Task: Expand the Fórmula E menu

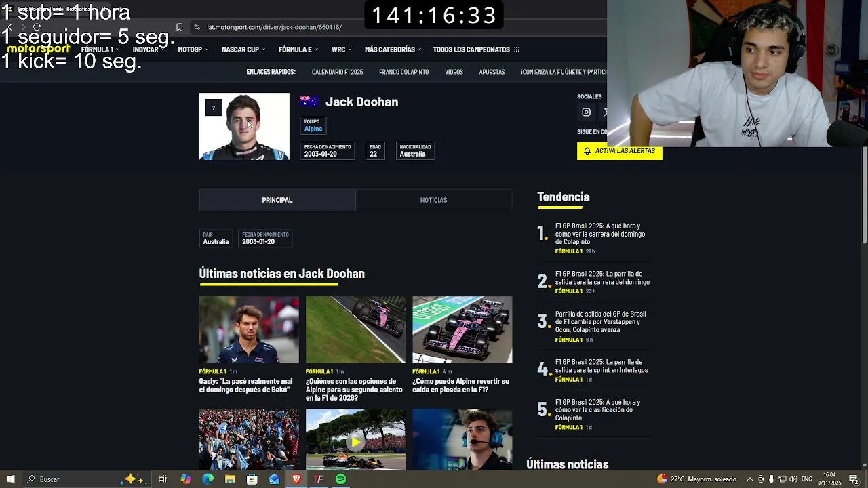Action: click(x=298, y=49)
